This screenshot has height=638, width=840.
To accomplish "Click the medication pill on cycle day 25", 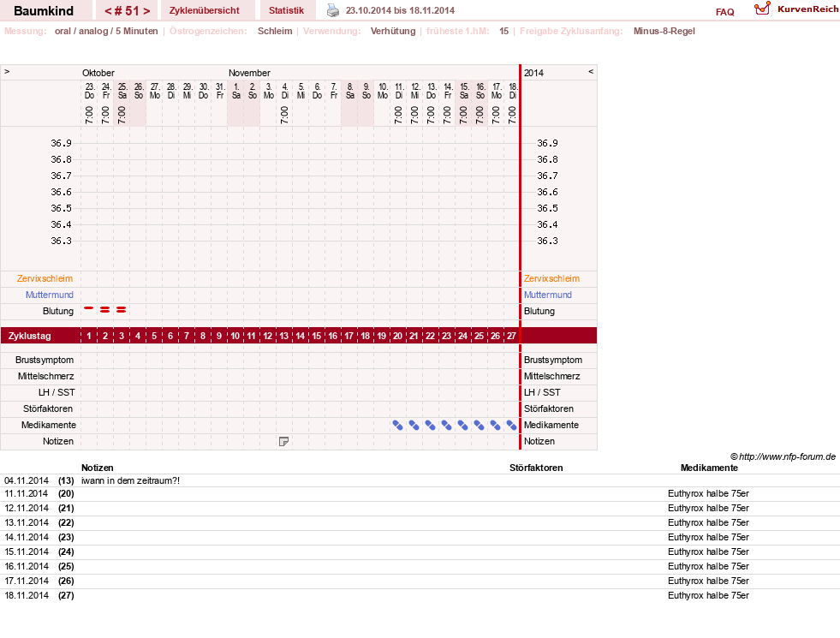I will (x=479, y=426).
